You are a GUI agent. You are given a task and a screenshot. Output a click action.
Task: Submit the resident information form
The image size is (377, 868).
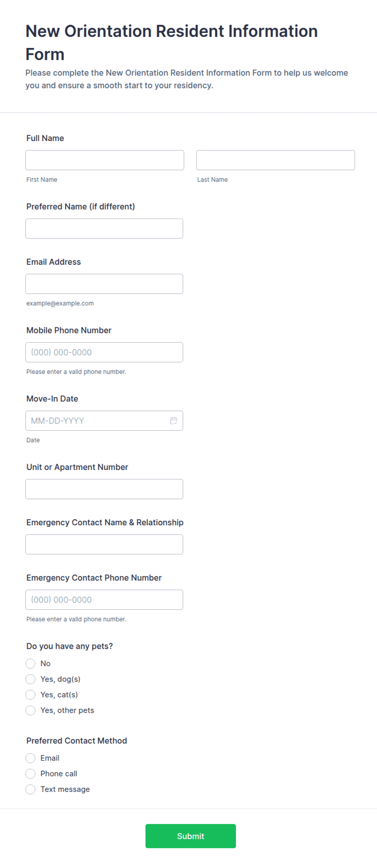point(191,836)
